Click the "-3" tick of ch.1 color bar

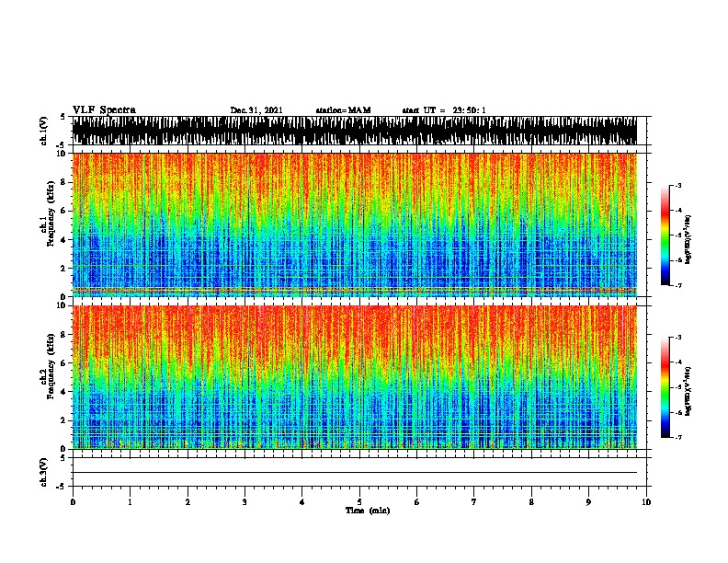click(677, 185)
